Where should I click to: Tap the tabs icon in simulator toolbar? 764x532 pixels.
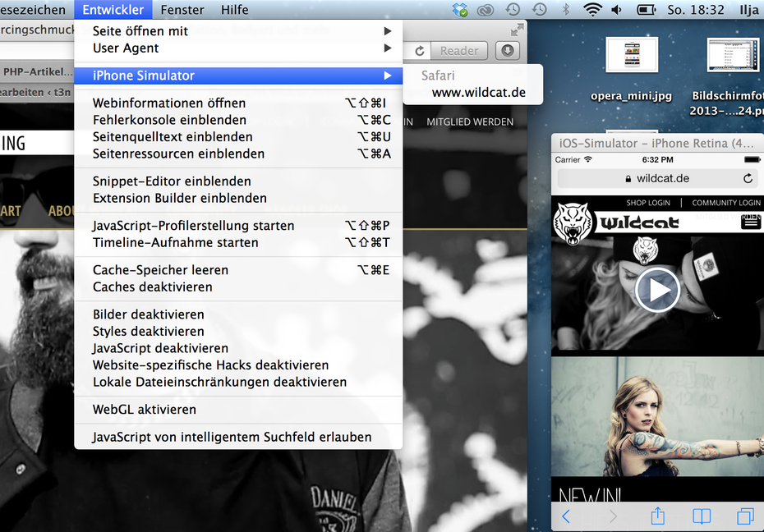tap(745, 516)
